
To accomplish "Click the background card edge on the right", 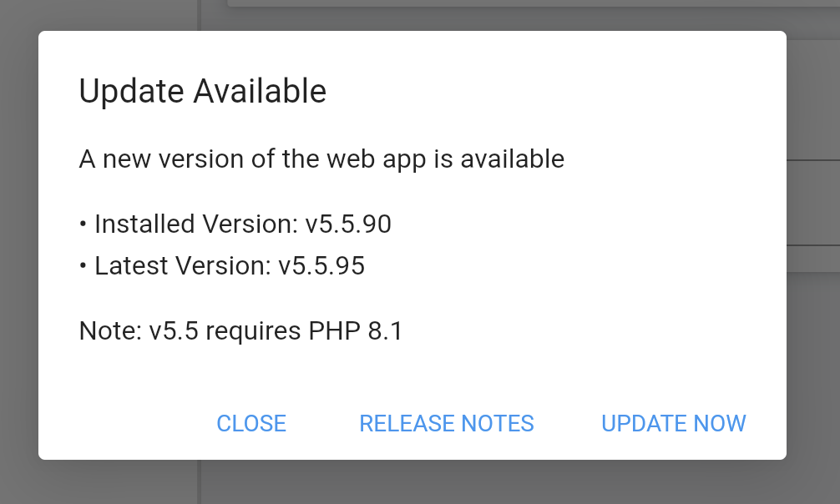I will pos(814,200).
